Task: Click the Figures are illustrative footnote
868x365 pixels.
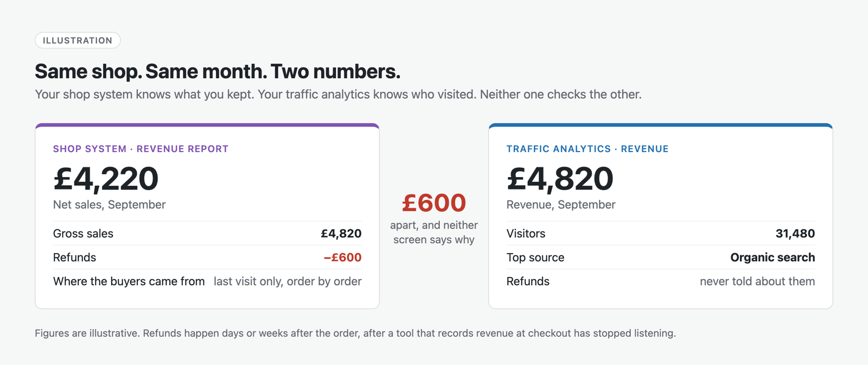Action: (x=355, y=333)
